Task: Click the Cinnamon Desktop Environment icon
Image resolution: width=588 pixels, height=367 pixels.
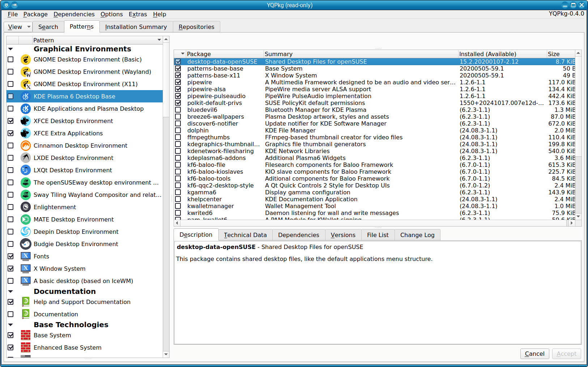Action: point(25,145)
